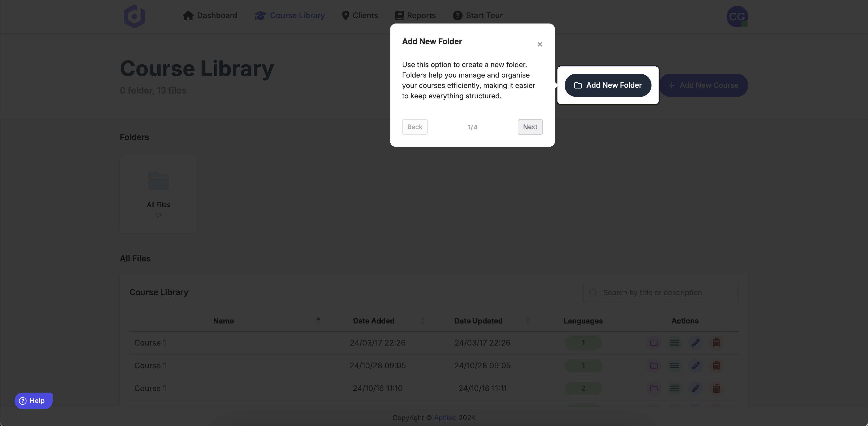Click the green language count badge on first Course 1
868x426 pixels.
click(583, 343)
